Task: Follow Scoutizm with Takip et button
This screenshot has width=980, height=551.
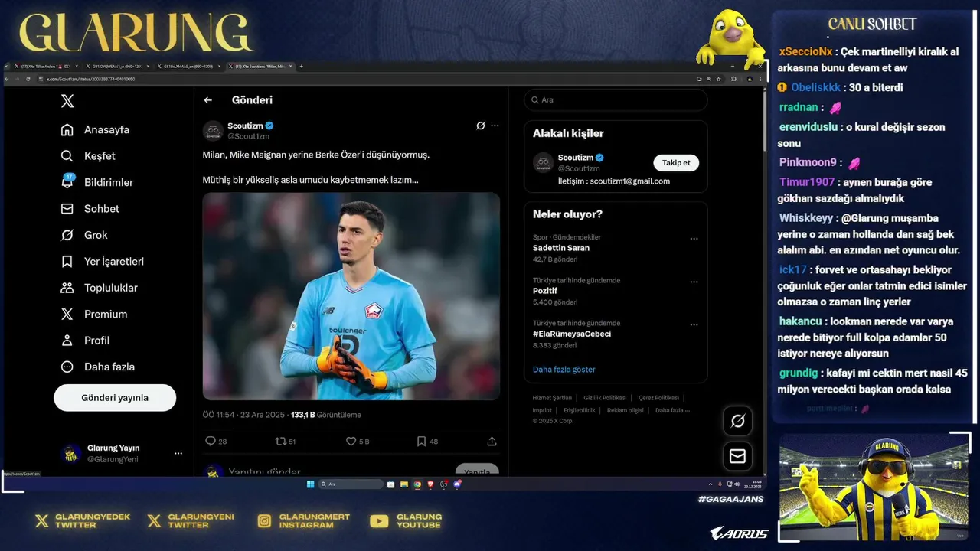Action: pyautogui.click(x=676, y=162)
